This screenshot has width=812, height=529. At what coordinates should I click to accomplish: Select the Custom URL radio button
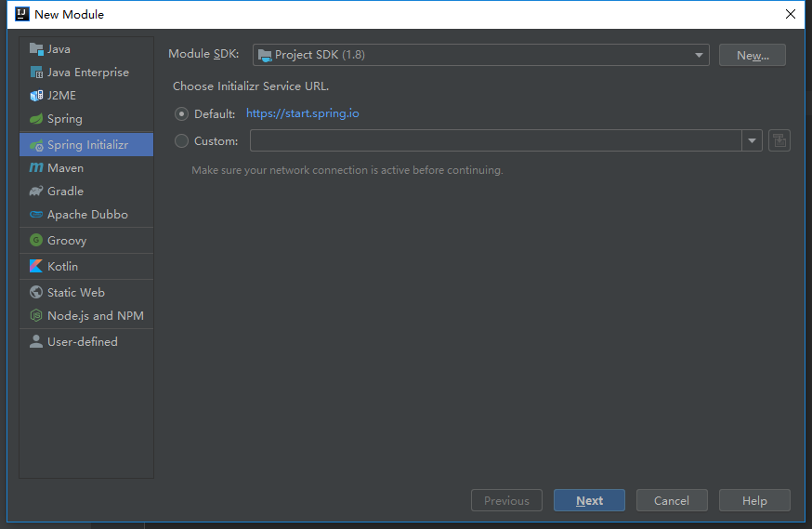tap(181, 141)
